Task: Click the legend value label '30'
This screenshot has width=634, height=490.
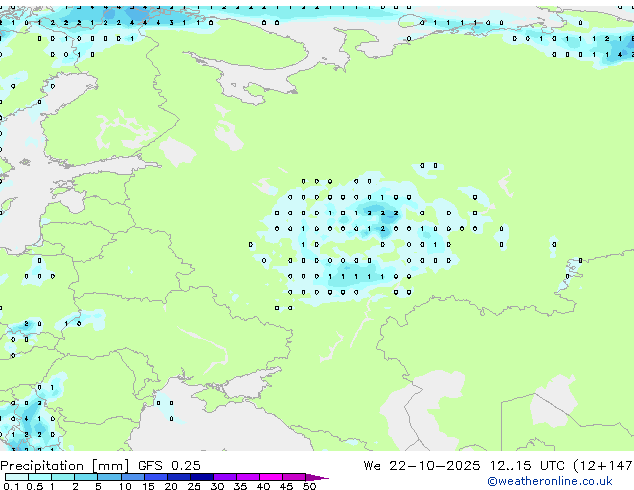Action: pos(217,486)
